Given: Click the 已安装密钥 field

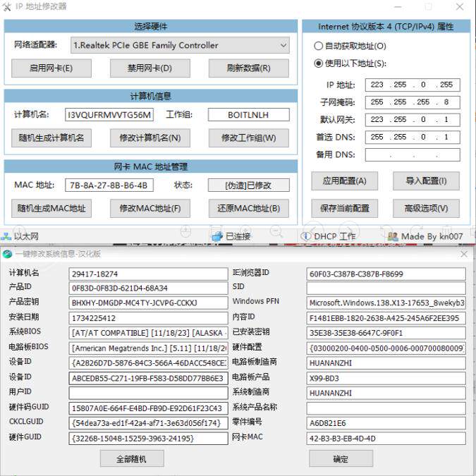Looking at the screenshot, I should click(386, 333).
